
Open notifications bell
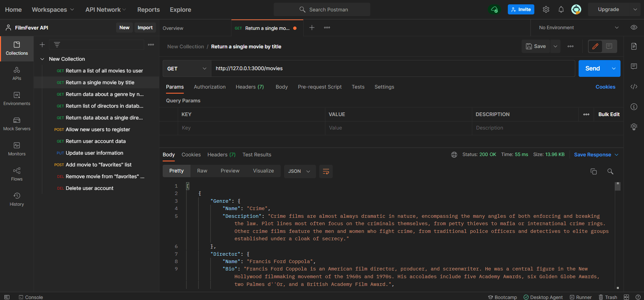561,9
